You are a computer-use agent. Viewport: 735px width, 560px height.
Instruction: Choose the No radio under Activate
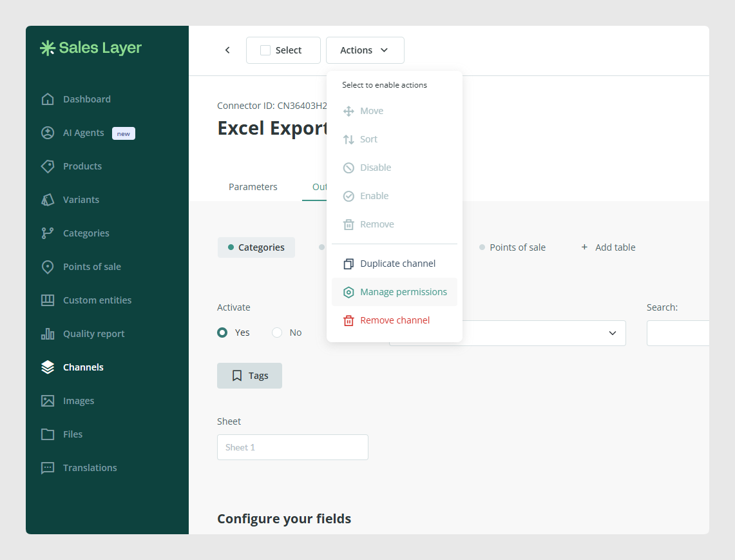click(277, 333)
